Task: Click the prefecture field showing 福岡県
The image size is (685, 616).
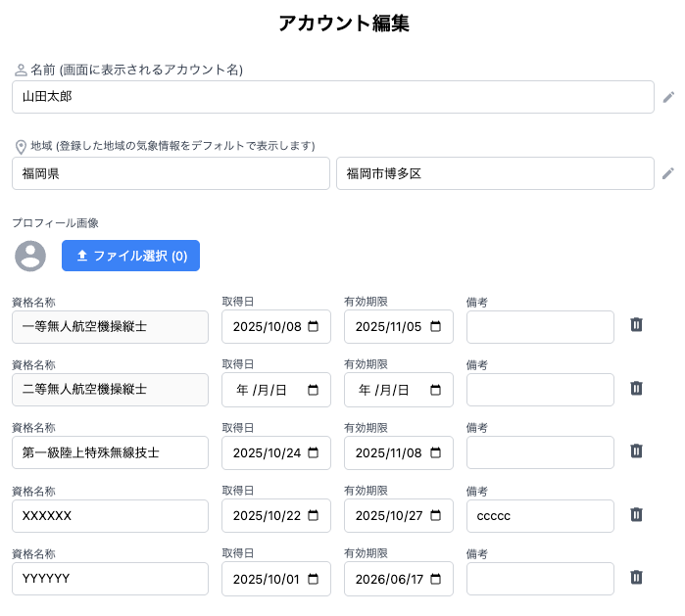Action: pyautogui.click(x=171, y=173)
